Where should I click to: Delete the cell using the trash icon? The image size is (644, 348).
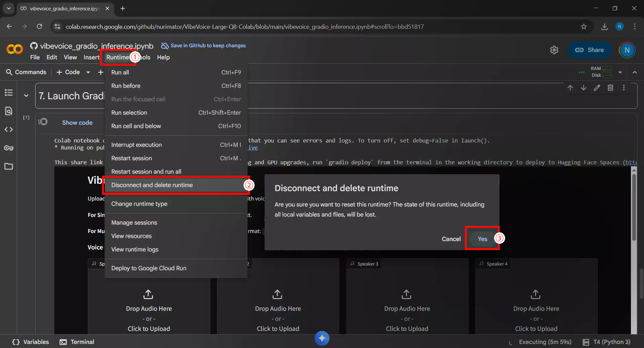[x=611, y=88]
